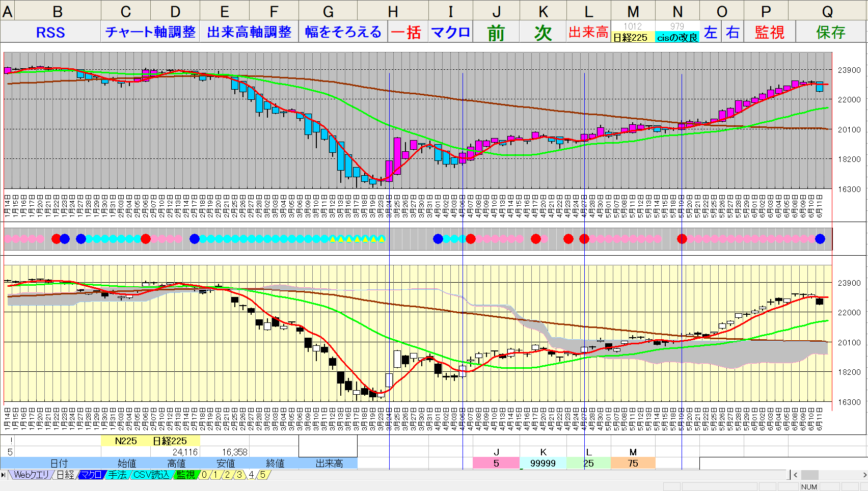Open the green 監視 sheet tab
868x491 pixels.
click(185, 475)
